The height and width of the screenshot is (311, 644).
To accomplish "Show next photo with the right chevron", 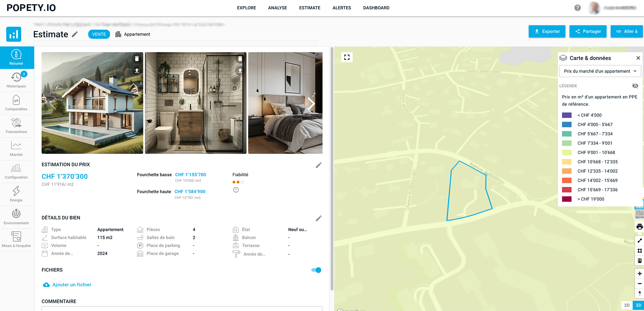I will 311,103.
